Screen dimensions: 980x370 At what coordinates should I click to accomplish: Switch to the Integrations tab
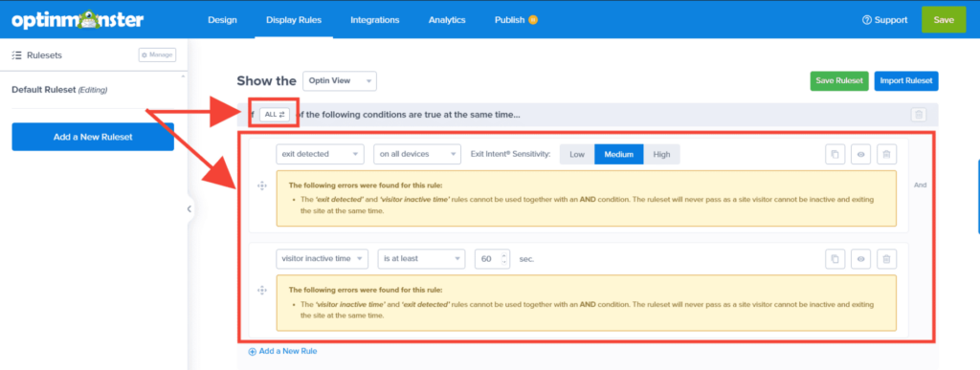point(374,20)
